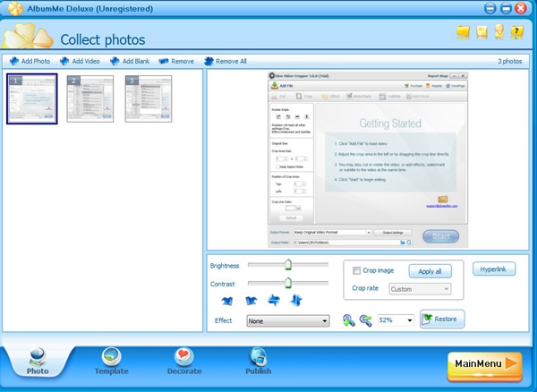Flip the image vertically
This screenshot has width=537, height=392.
coord(296,301)
